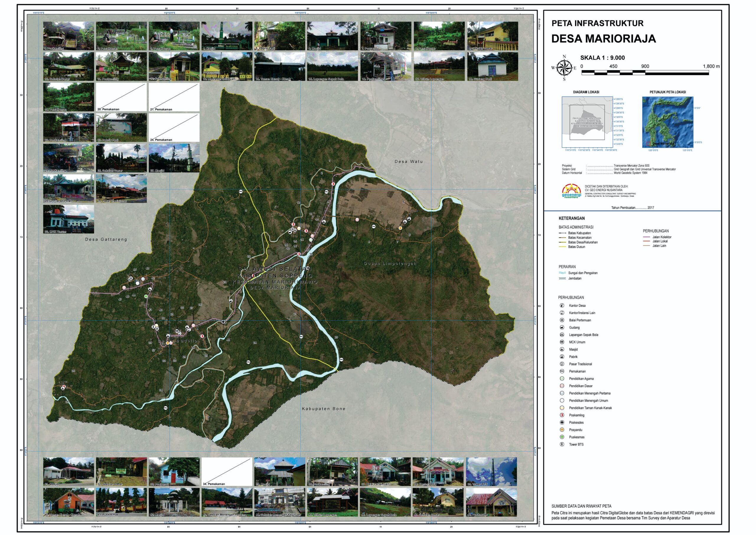Click the Jalan Kolektor line swatch
This screenshot has height=535, width=756.
647,237
